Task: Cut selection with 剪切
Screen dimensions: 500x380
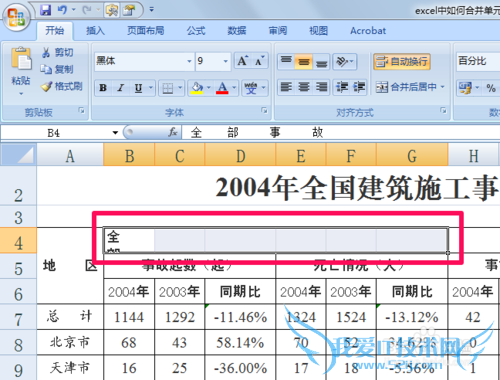Action: [57, 52]
